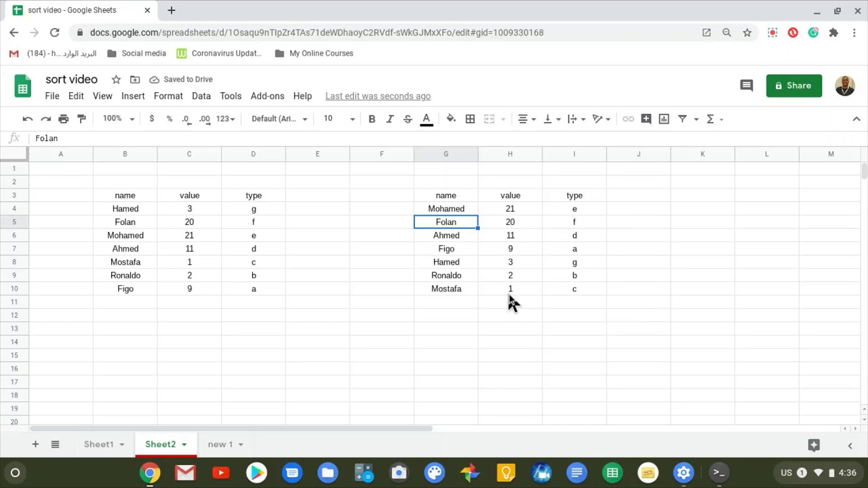The image size is (868, 488).
Task: Switch to Sheet1 tab
Action: coord(99,444)
